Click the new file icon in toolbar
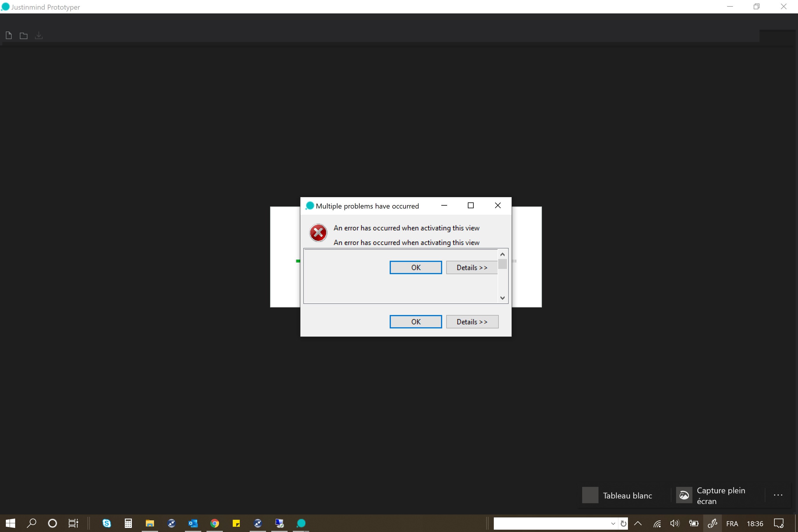This screenshot has width=798, height=532. pyautogui.click(x=9, y=35)
